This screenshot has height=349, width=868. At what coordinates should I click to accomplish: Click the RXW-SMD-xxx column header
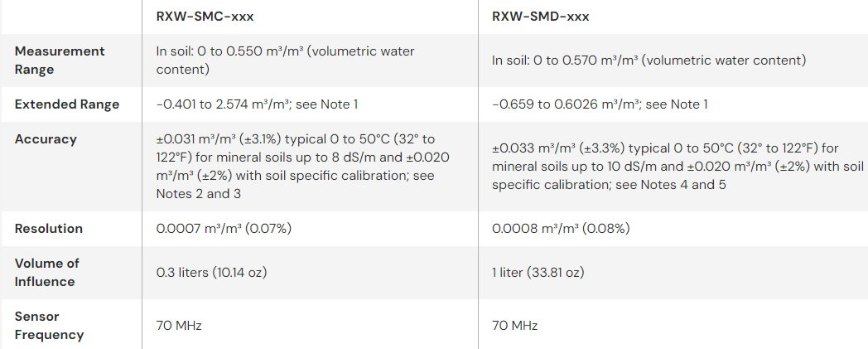[x=541, y=16]
